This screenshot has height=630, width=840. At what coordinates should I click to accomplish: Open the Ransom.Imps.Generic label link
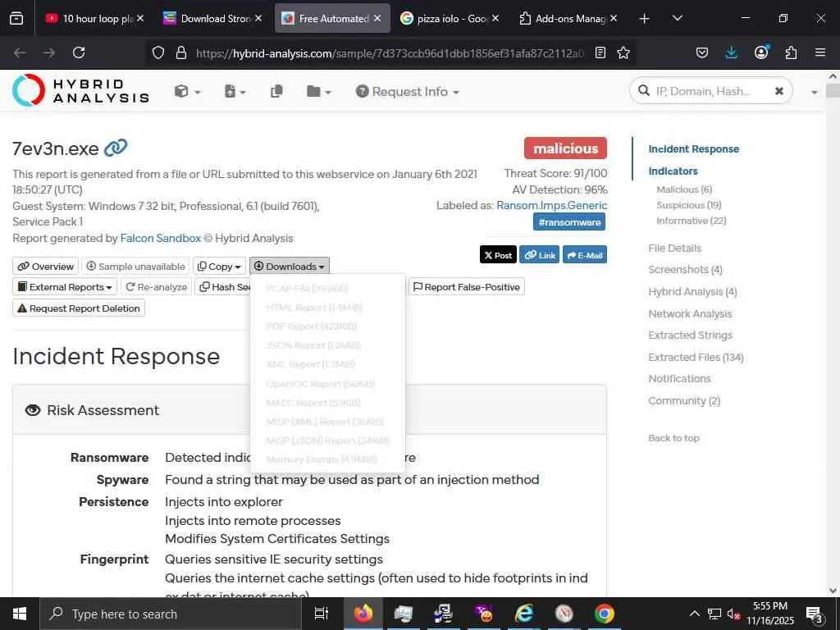[x=552, y=206]
